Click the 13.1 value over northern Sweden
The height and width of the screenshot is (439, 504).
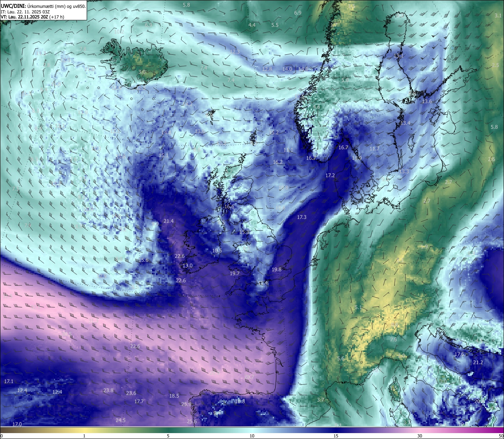tap(399, 56)
